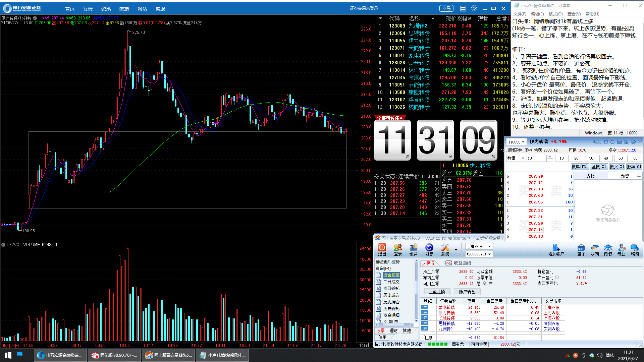Switch to 委托 tab in order panel
644x362 pixels.
(590, 176)
